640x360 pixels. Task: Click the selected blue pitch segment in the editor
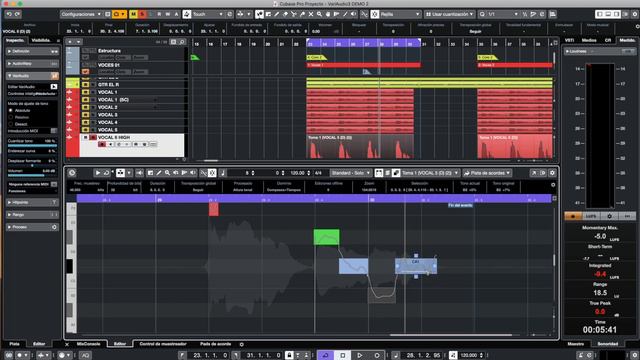tap(416, 266)
